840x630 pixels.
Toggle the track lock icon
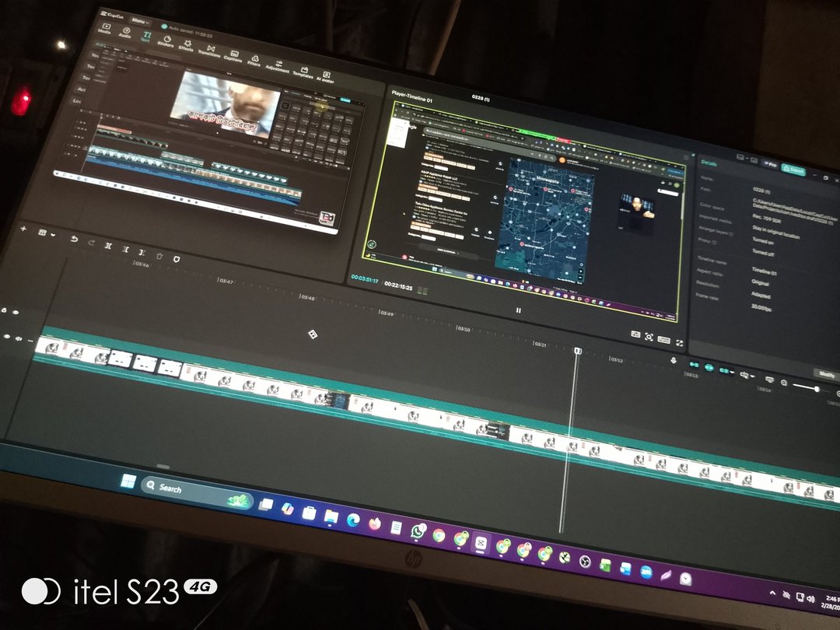[x=5, y=310]
